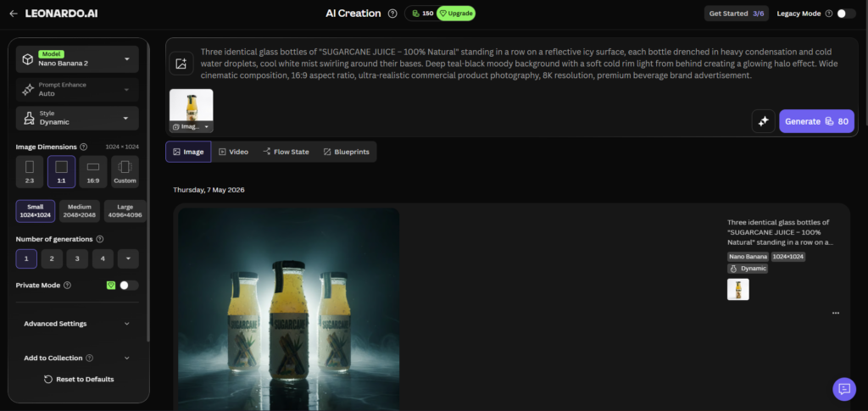Open the three-dot generation options menu

click(835, 313)
